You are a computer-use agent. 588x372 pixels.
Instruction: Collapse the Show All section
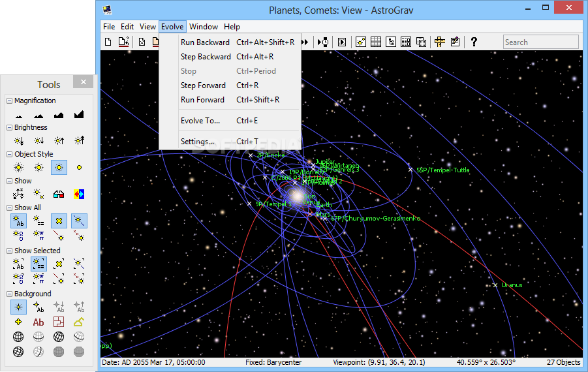click(9, 208)
